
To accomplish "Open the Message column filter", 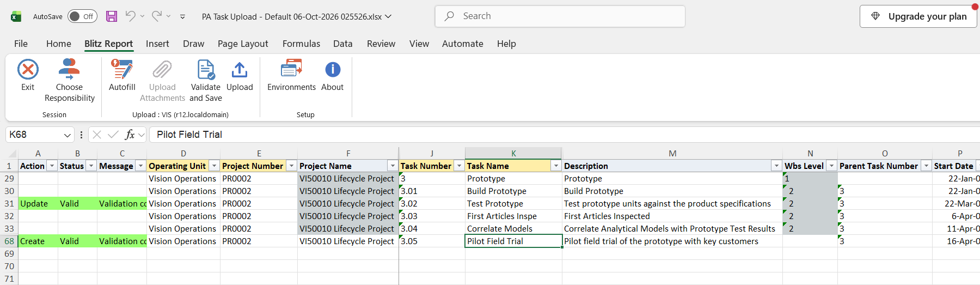I will click(x=140, y=166).
